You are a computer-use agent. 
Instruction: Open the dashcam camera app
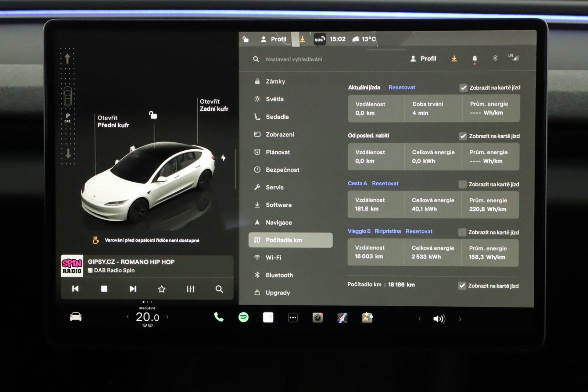(318, 318)
